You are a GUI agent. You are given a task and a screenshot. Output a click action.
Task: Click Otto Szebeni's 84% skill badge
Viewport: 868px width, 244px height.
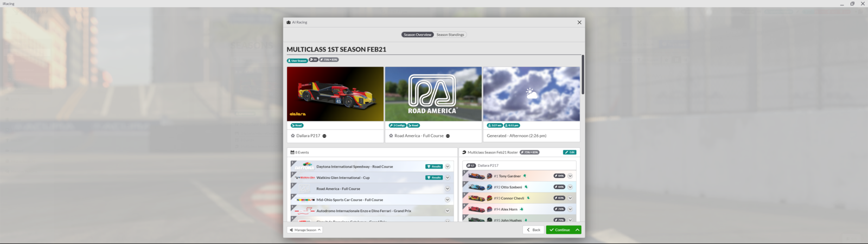pos(559,187)
